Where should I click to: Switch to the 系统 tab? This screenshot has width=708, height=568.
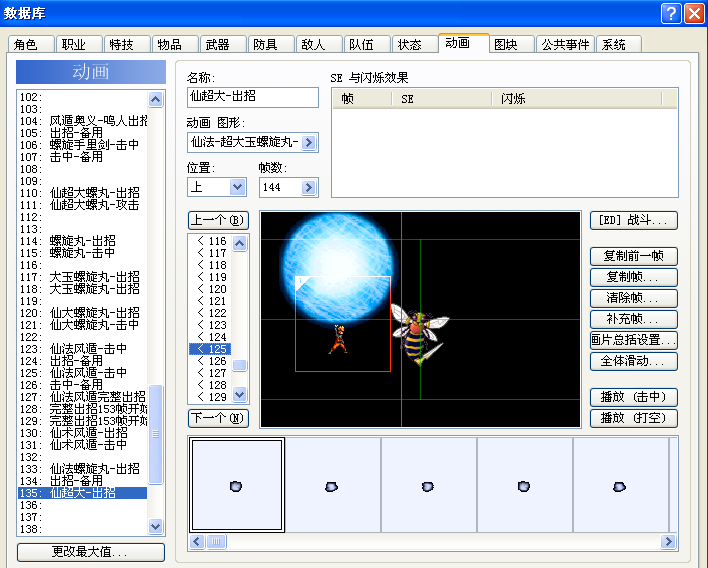(x=619, y=44)
